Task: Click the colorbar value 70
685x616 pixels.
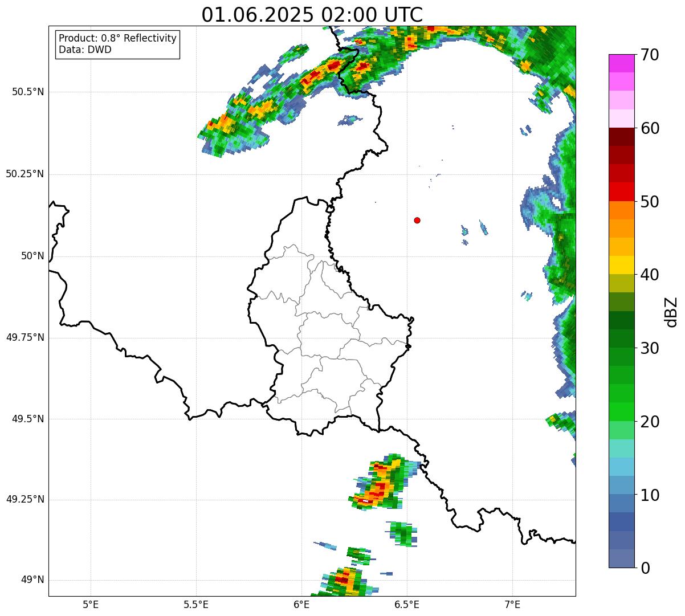Action: tap(650, 55)
